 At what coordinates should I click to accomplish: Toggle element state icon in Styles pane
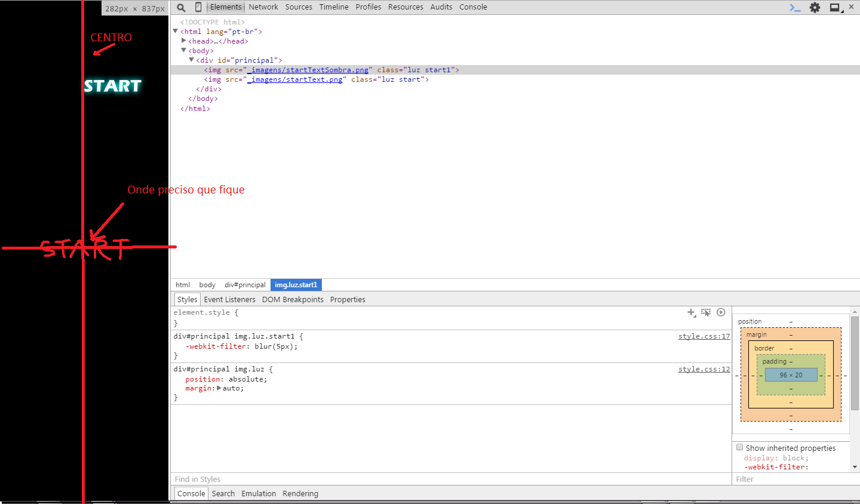point(706,312)
